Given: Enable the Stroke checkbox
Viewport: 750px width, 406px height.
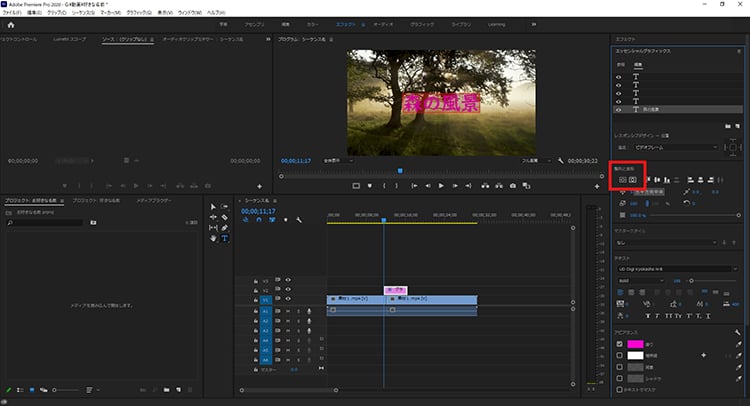Looking at the screenshot, I should pyautogui.click(x=620, y=355).
